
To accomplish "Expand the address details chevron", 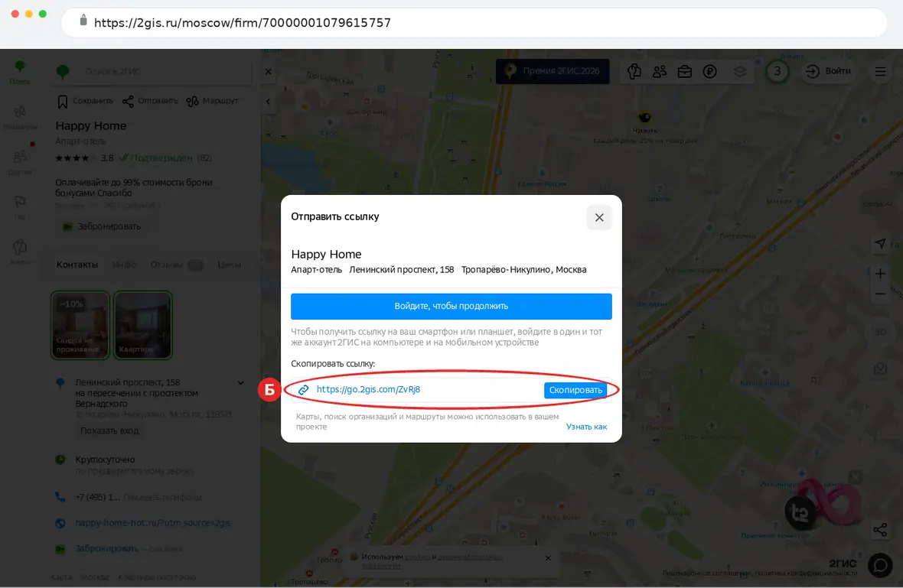I will pos(241,382).
